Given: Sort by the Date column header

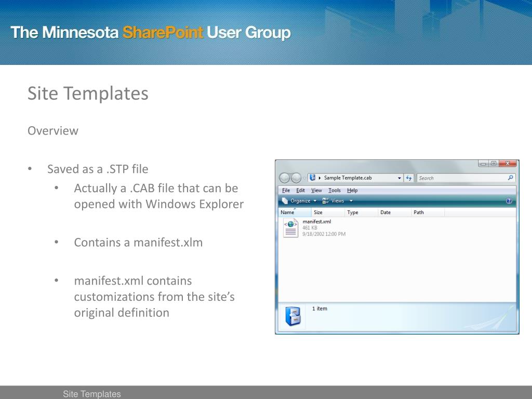Looking at the screenshot, I should pos(395,212).
